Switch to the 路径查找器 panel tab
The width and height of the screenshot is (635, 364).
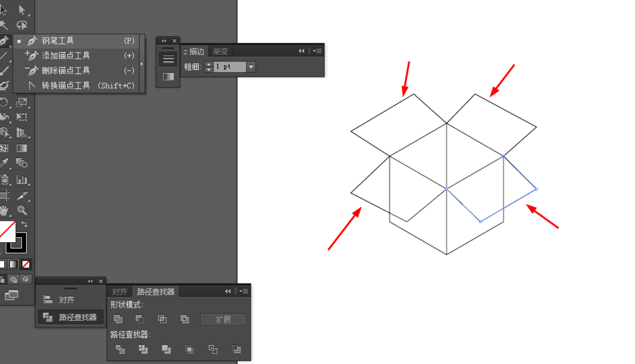[156, 292]
